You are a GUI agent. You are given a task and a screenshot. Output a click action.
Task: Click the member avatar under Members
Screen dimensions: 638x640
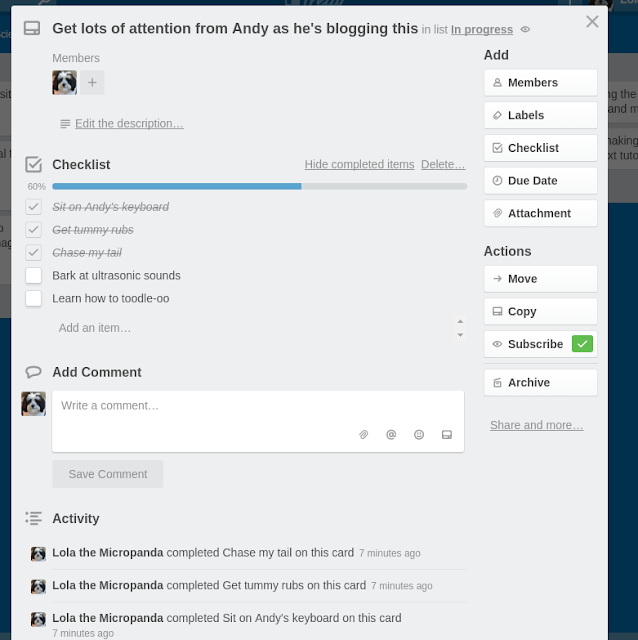tap(64, 82)
